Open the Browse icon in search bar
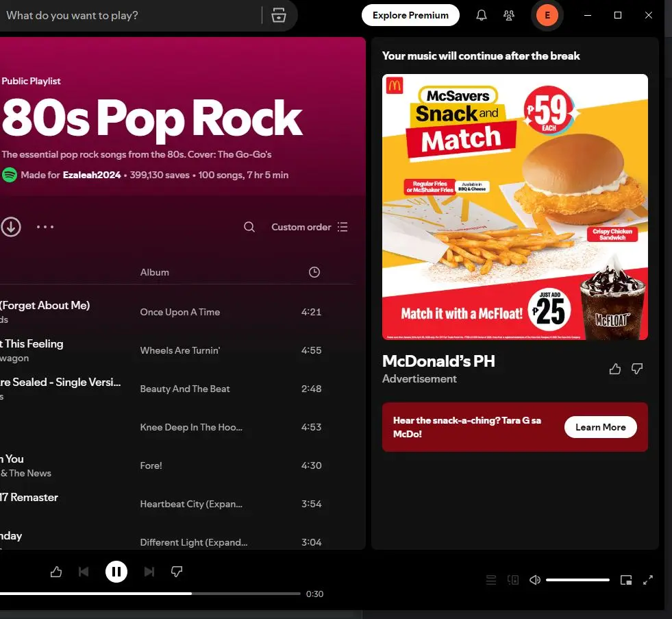 (x=279, y=15)
